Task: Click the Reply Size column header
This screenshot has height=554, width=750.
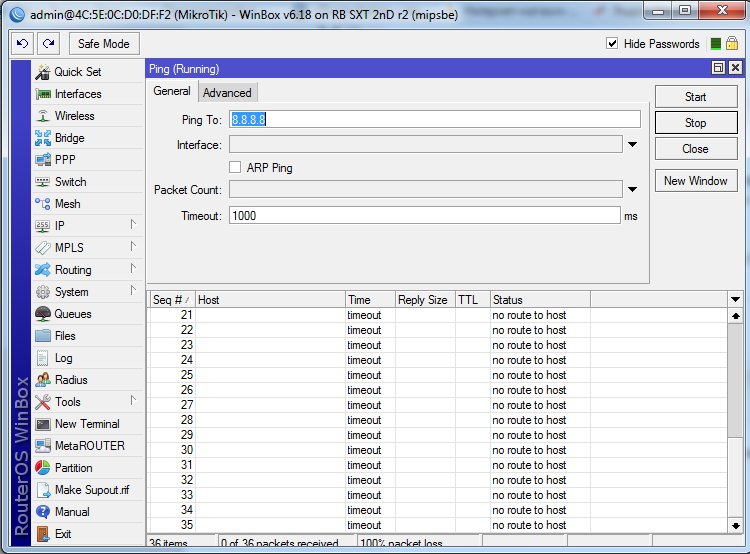Action: pos(424,300)
